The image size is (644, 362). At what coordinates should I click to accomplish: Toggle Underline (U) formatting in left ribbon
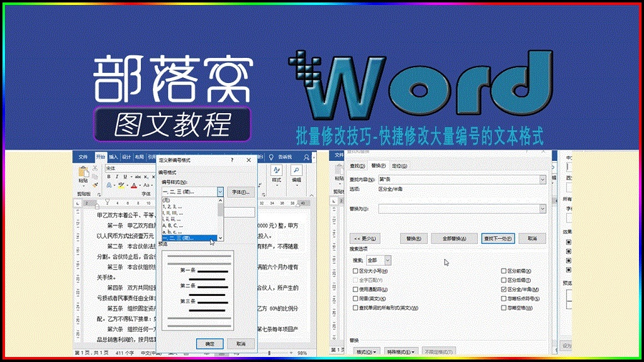[x=125, y=177]
